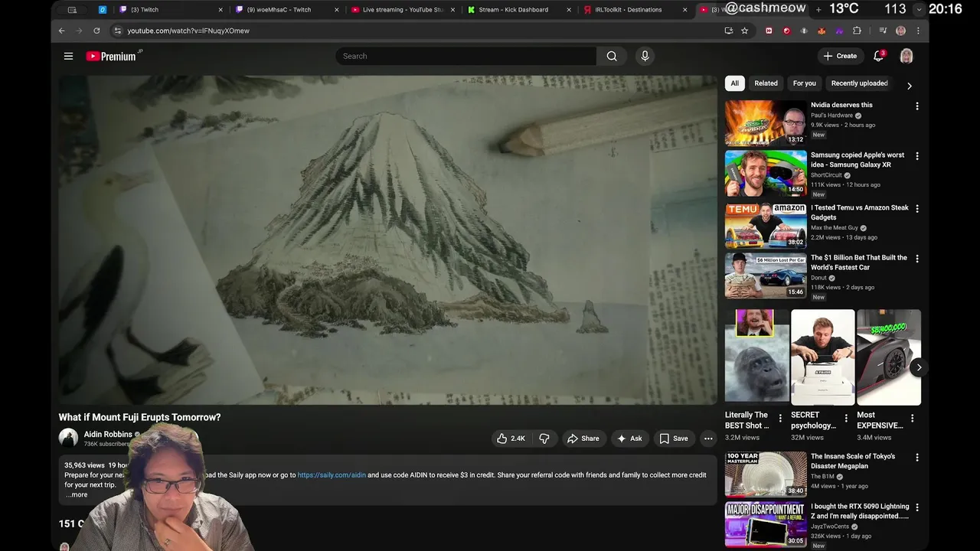The height and width of the screenshot is (551, 980).
Task: Close the woeMhsaC Twitch tab
Action: (x=336, y=10)
